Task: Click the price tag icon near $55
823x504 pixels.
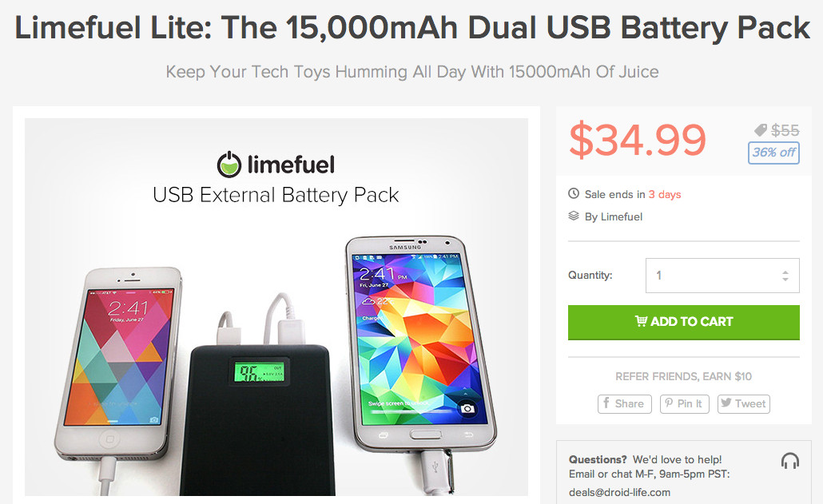Action: coord(761,129)
